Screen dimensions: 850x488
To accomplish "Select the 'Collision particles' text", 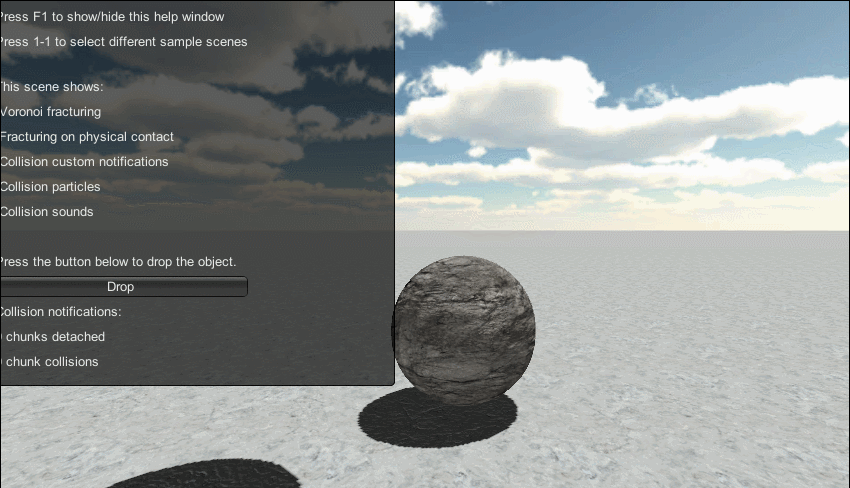I will pyautogui.click(x=50, y=187).
